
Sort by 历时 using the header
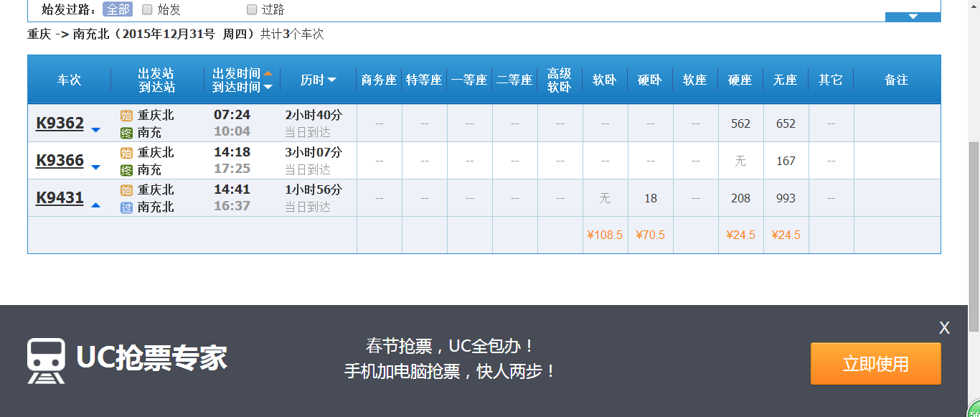click(318, 80)
